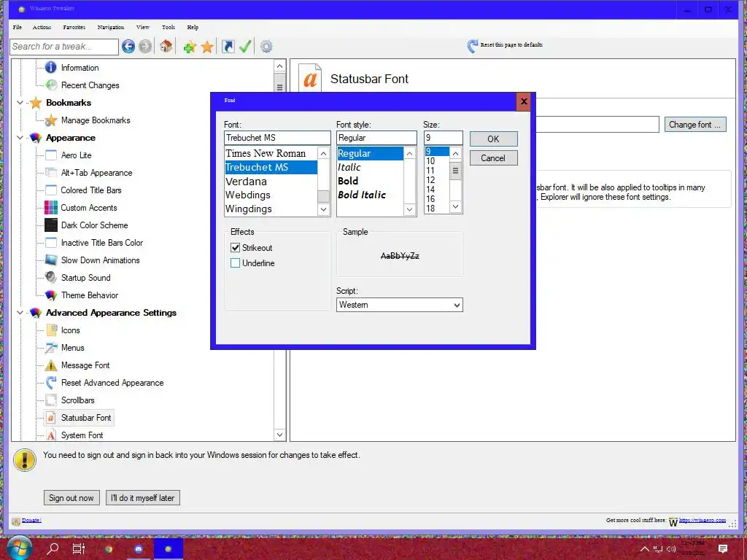
Task: Click the Change font button
Action: click(x=695, y=124)
